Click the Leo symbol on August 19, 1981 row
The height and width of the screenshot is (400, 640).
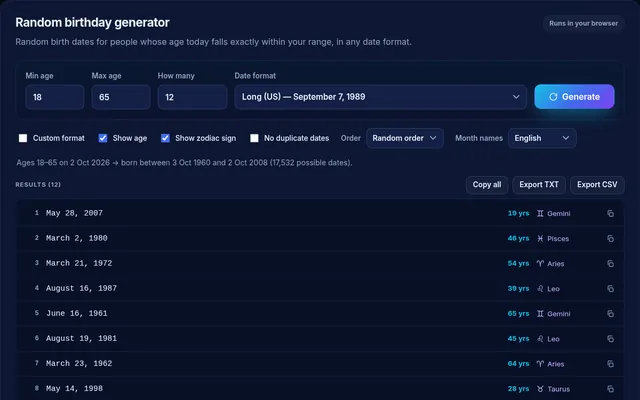tap(540, 339)
